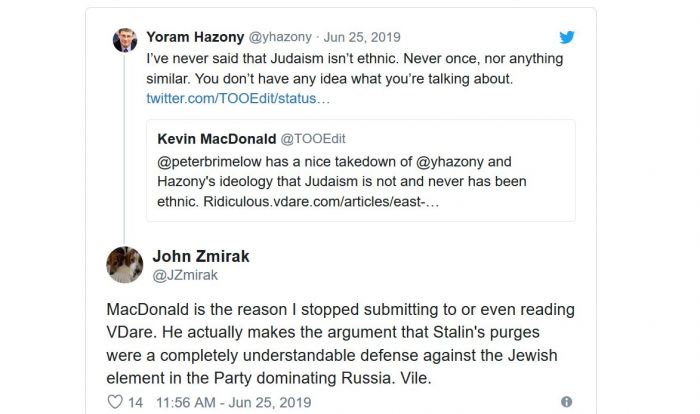
Task: Follow the twitter.com/TOOEdit/status link
Action: pyautogui.click(x=237, y=99)
